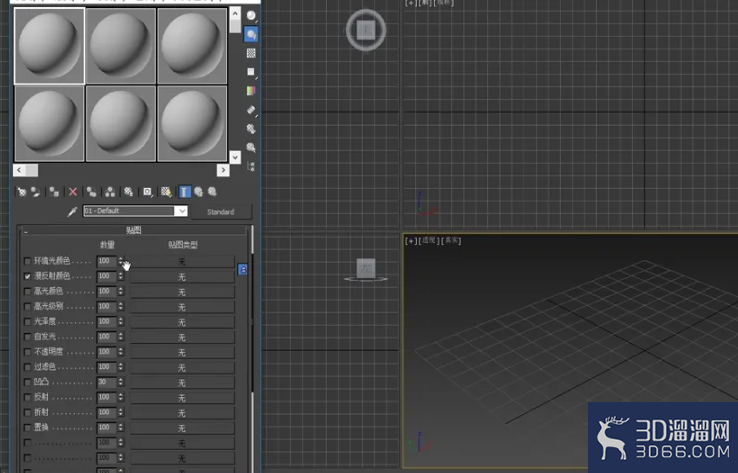This screenshot has width=738, height=473.
Task: Open the 真实 shading label menu
Action: [x=451, y=241]
